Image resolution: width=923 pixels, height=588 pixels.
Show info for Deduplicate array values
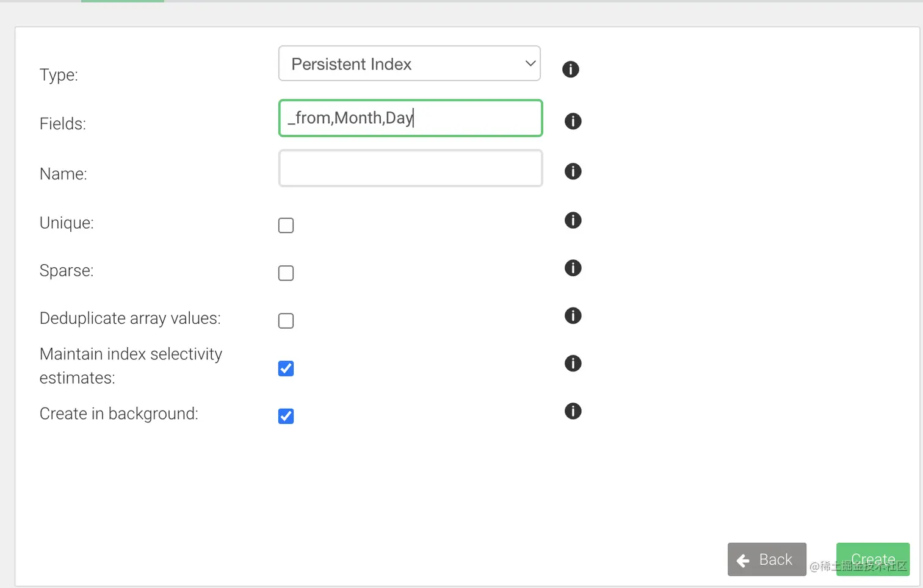pos(573,315)
